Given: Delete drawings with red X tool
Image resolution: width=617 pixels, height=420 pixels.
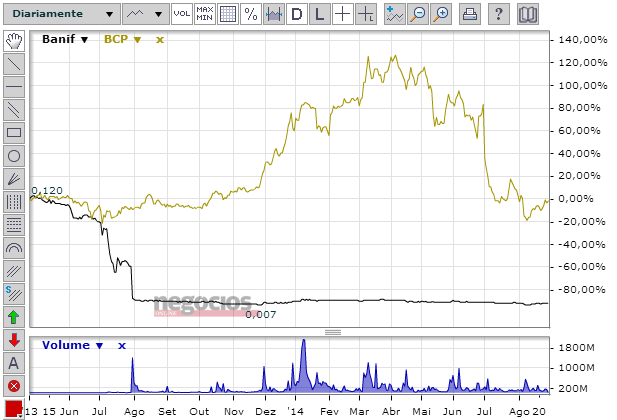Looking at the screenshot, I should point(14,386).
